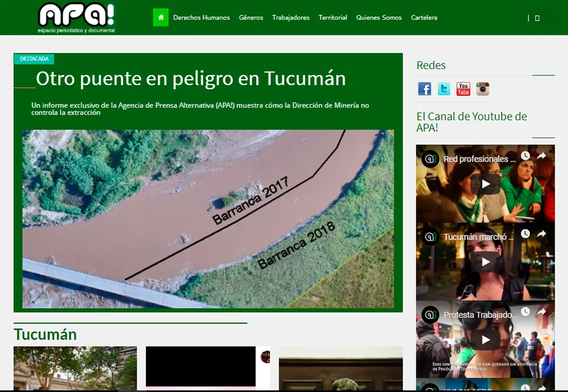The height and width of the screenshot is (392, 568).
Task: Click Share arrow on Tucumán marchó video
Action: (x=541, y=234)
